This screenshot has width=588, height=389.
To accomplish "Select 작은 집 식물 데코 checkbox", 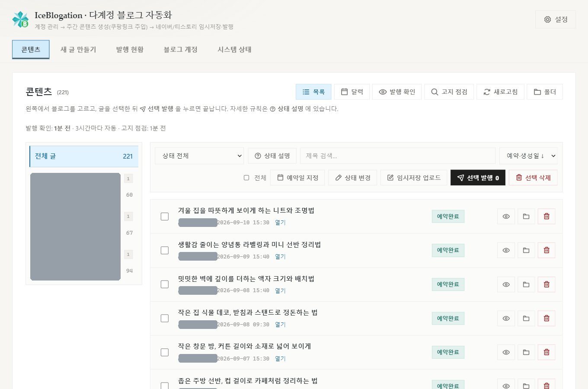I will click(165, 318).
